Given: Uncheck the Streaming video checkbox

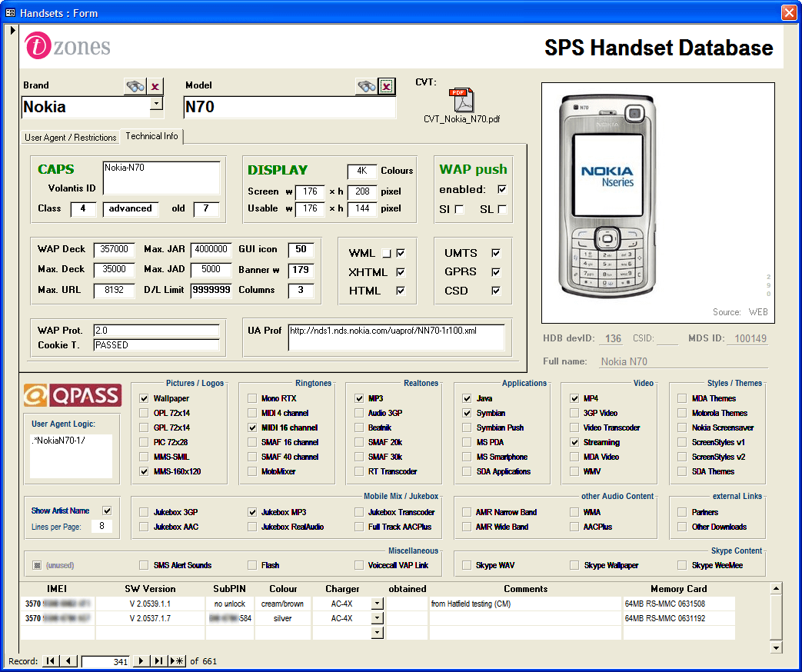Looking at the screenshot, I should 575,443.
